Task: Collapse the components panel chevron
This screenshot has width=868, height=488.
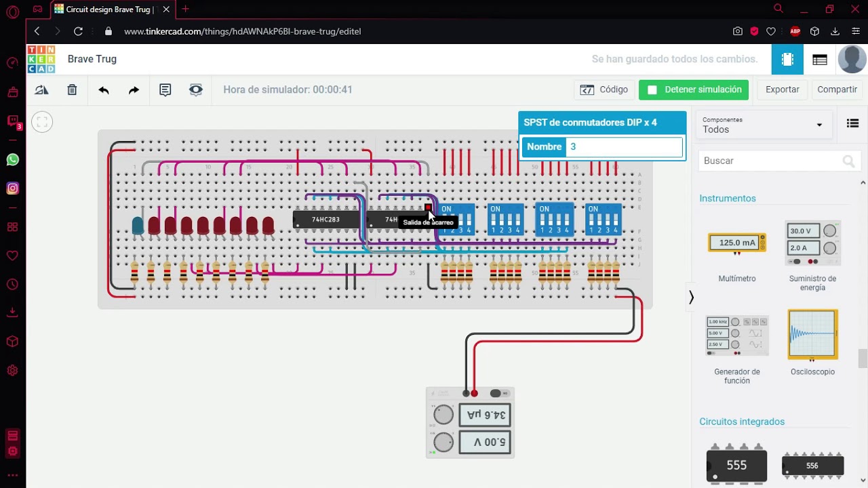Action: point(691,297)
